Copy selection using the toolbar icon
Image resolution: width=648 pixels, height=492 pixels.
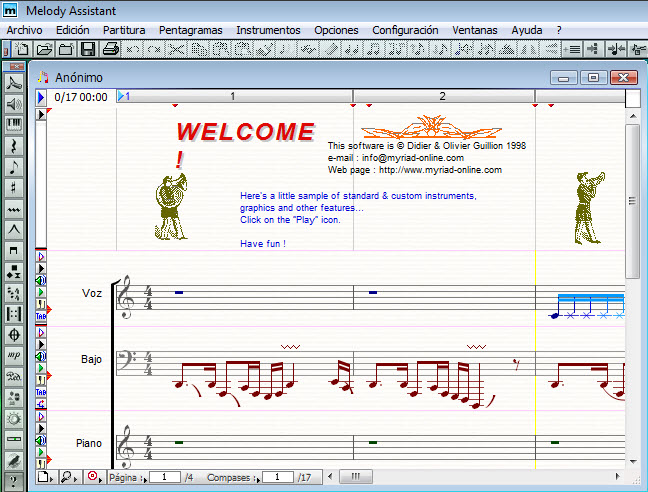(199, 49)
